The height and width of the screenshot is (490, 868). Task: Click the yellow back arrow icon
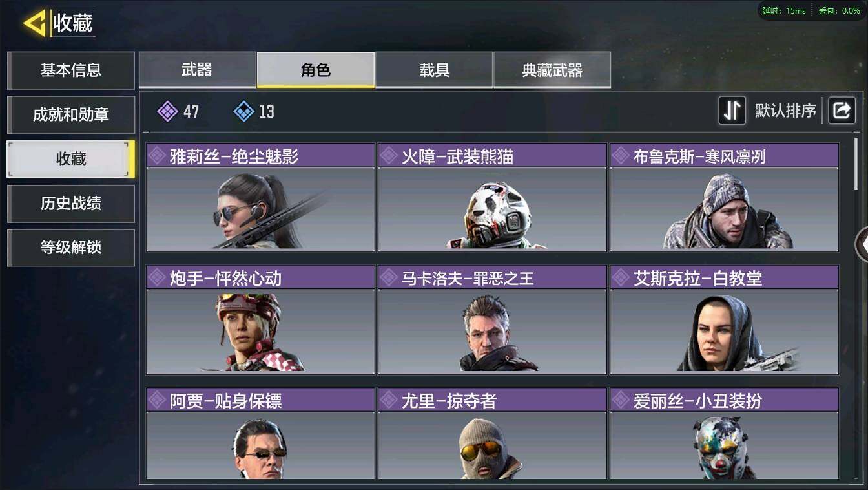point(34,23)
